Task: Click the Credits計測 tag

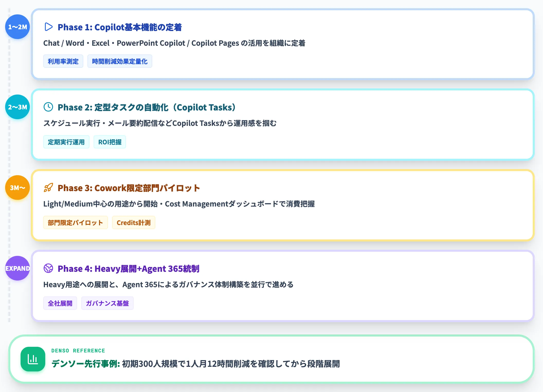Action: [x=134, y=223]
